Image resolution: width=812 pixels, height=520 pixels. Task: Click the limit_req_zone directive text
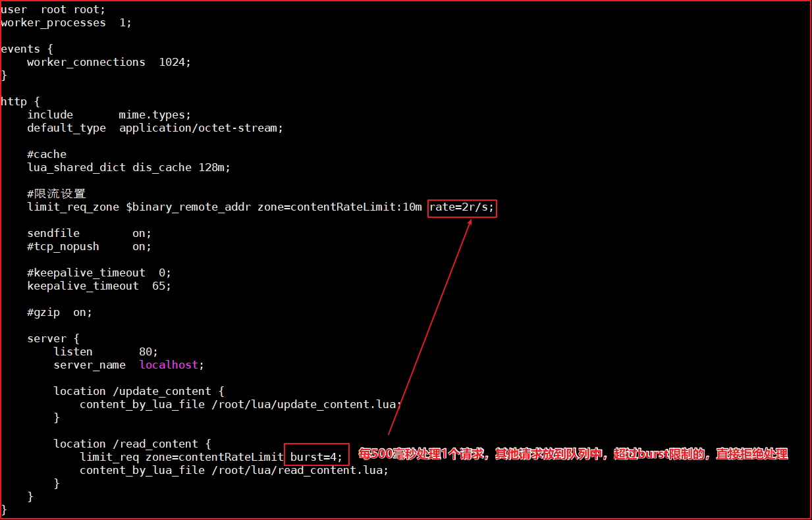(x=72, y=207)
